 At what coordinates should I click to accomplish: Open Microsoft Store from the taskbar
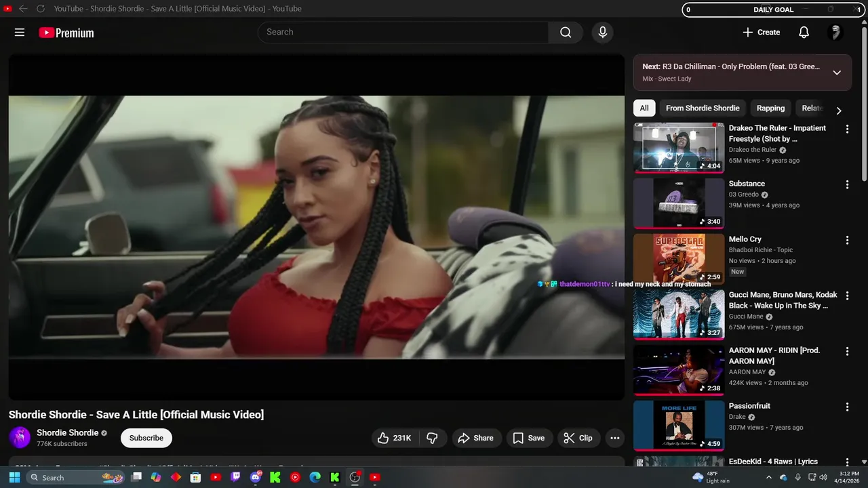[195, 477]
